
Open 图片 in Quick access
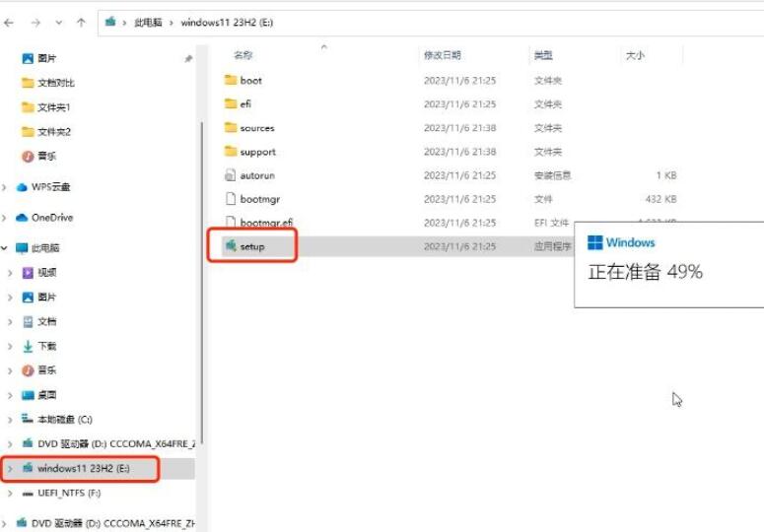tap(46, 58)
